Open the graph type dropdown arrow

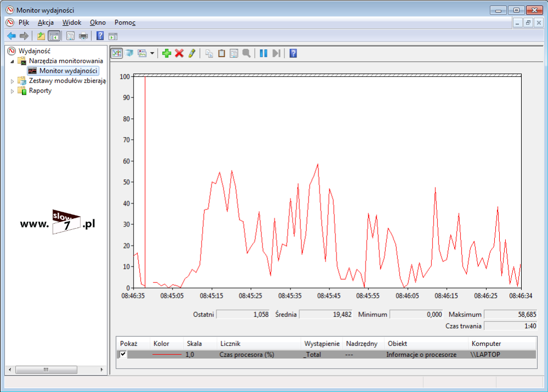click(x=152, y=53)
